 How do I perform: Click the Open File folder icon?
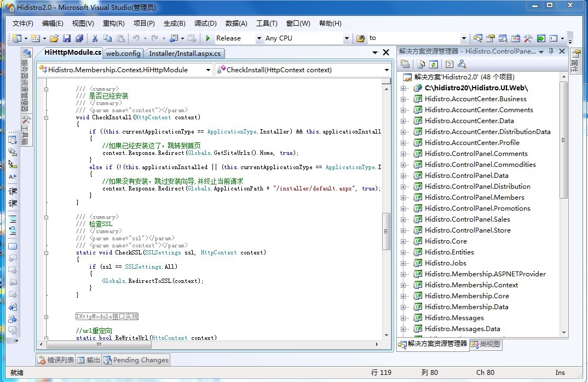point(54,38)
